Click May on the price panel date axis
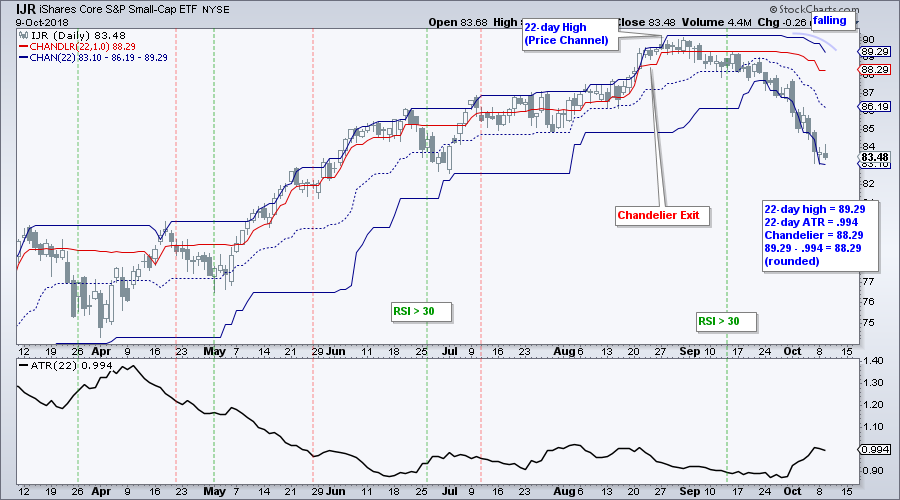Screen dimensions: 900x500 (215, 351)
